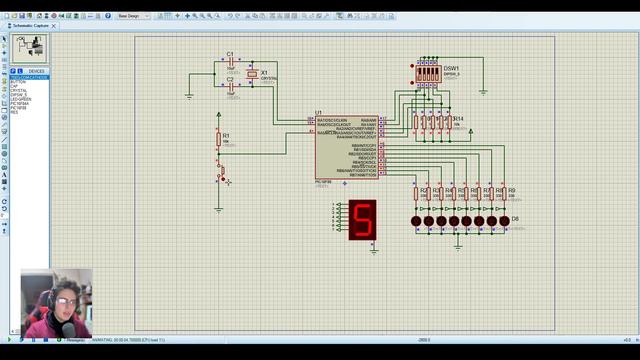This screenshot has height=360, width=640.
Task: Click the Undo arrow in toolbar
Action: tap(230, 16)
